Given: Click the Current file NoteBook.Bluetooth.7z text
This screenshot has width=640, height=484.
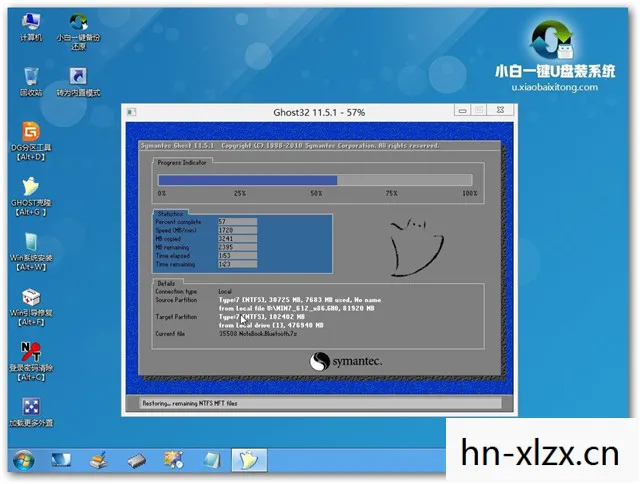Looking at the screenshot, I should pos(258,334).
